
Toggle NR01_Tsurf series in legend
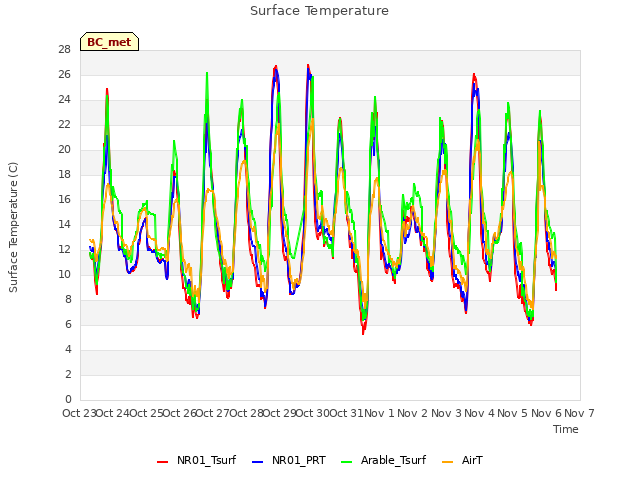tap(197, 460)
